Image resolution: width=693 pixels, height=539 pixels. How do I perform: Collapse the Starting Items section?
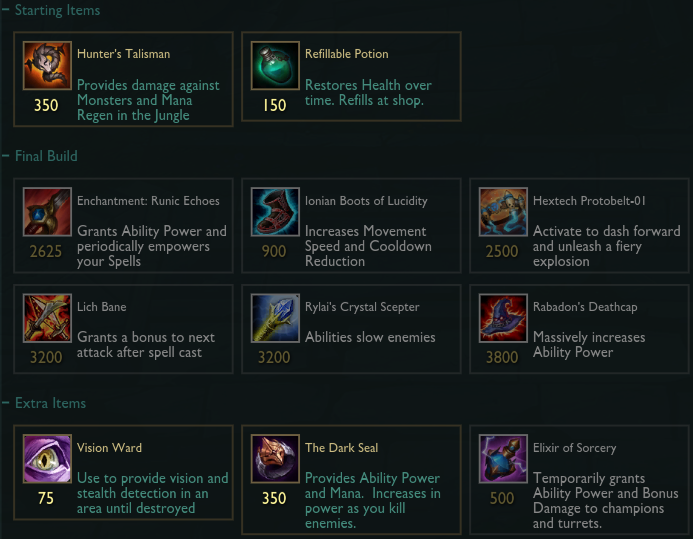(6, 10)
